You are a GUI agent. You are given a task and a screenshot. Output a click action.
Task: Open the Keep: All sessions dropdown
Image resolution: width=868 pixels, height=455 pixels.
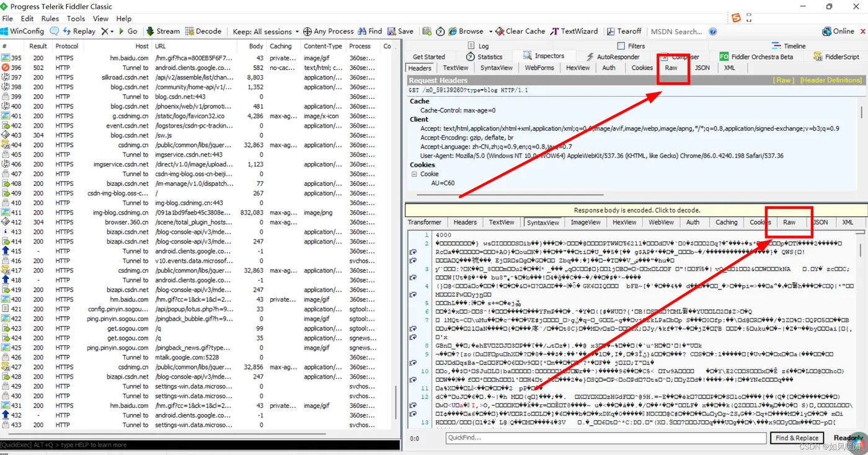point(266,31)
